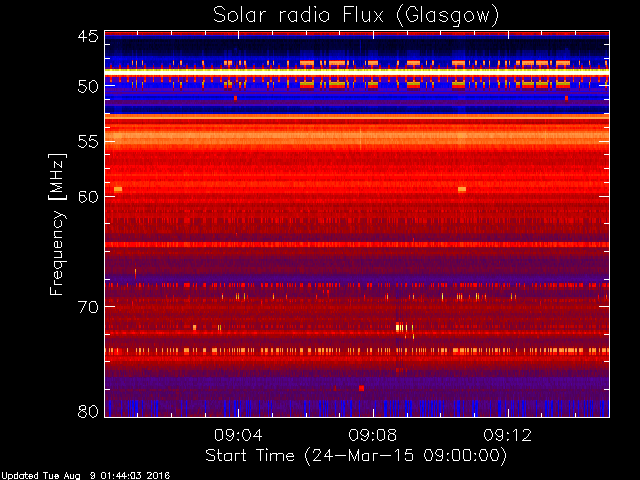Click the '80' frequency tick label

88,411
